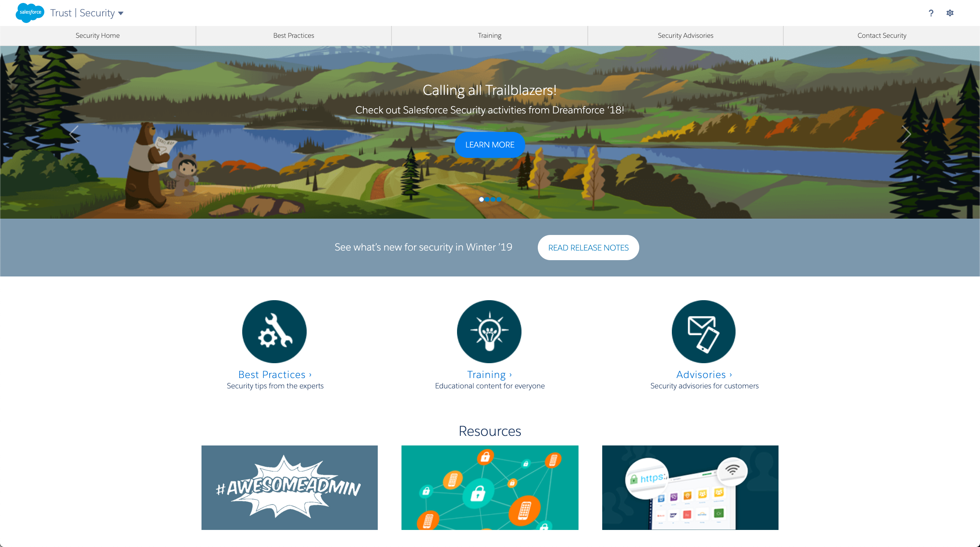Click the Training navigation menu item
The width and height of the screenshot is (980, 547).
[489, 35]
